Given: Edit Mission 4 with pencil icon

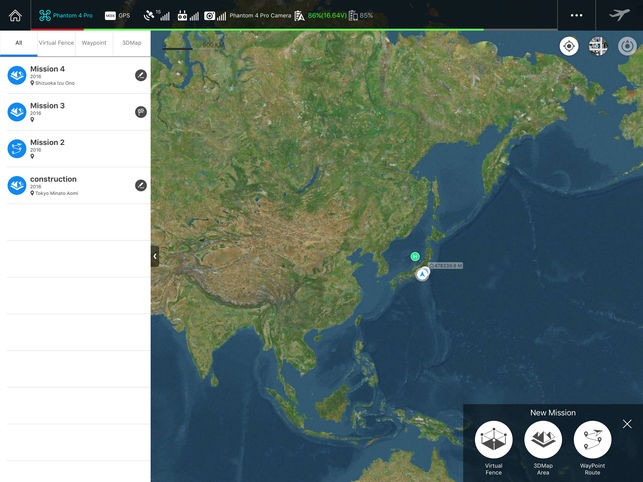Looking at the screenshot, I should [x=141, y=75].
